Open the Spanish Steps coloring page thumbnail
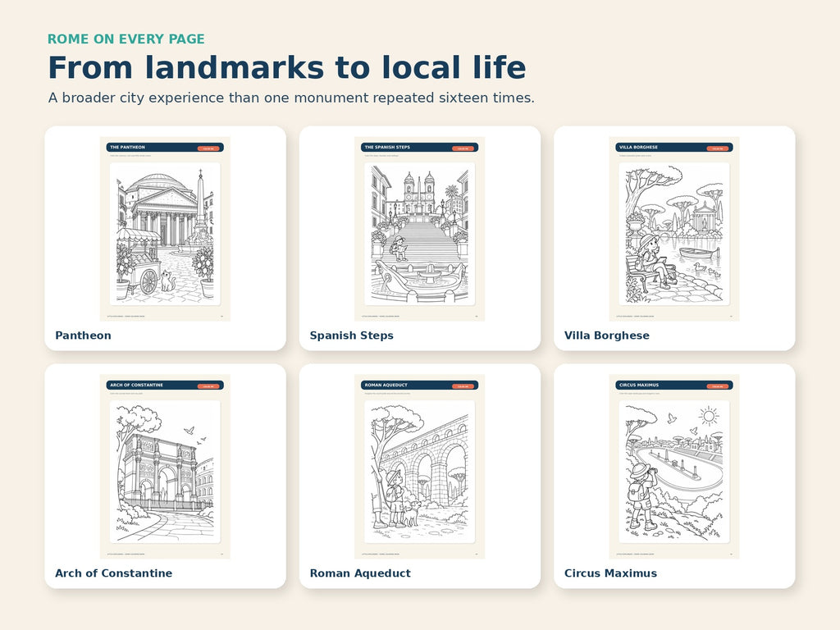The image size is (840, 630). tap(419, 229)
